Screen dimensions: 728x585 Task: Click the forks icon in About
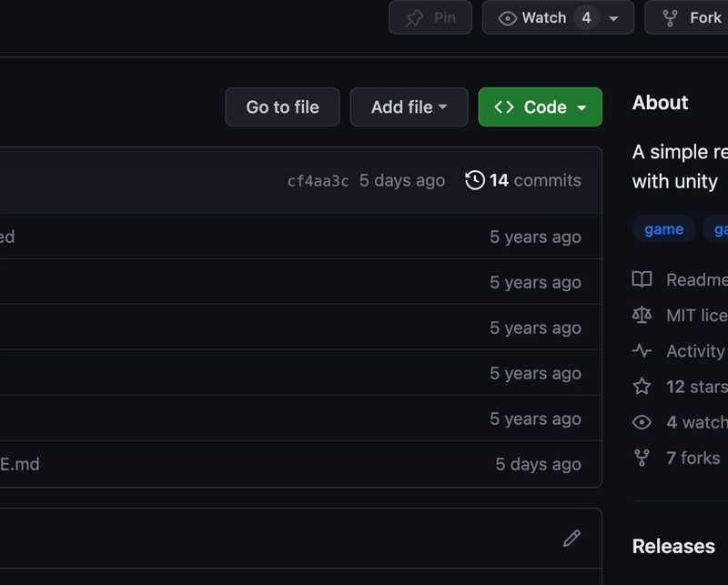[x=642, y=458]
